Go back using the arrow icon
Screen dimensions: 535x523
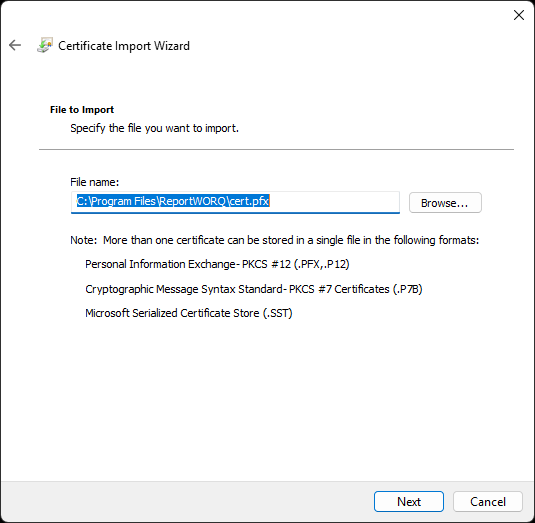[15, 45]
